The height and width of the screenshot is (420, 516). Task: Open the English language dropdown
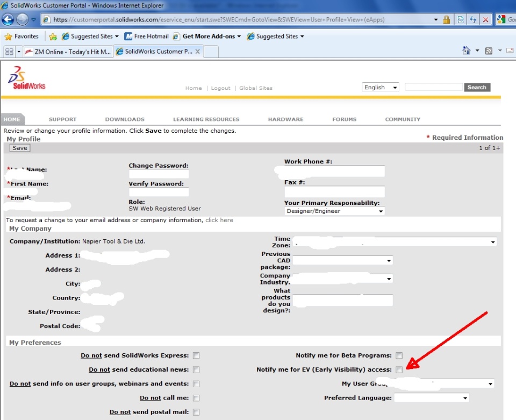[381, 87]
